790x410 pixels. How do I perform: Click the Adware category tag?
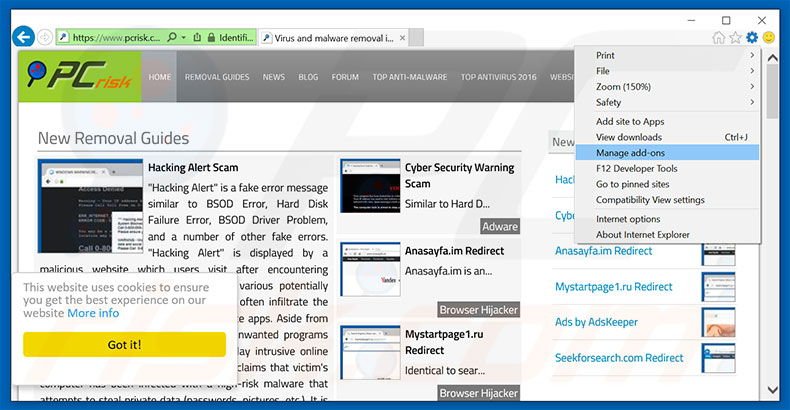click(x=499, y=227)
